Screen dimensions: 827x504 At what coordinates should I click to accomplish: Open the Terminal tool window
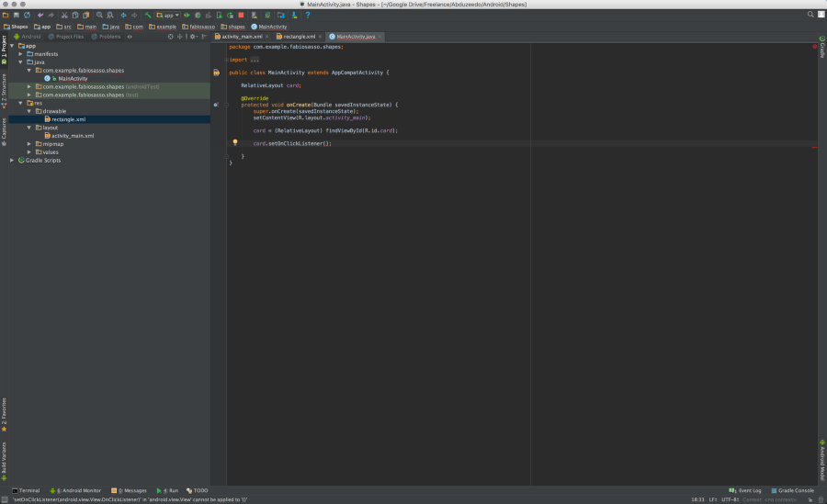pyautogui.click(x=26, y=490)
